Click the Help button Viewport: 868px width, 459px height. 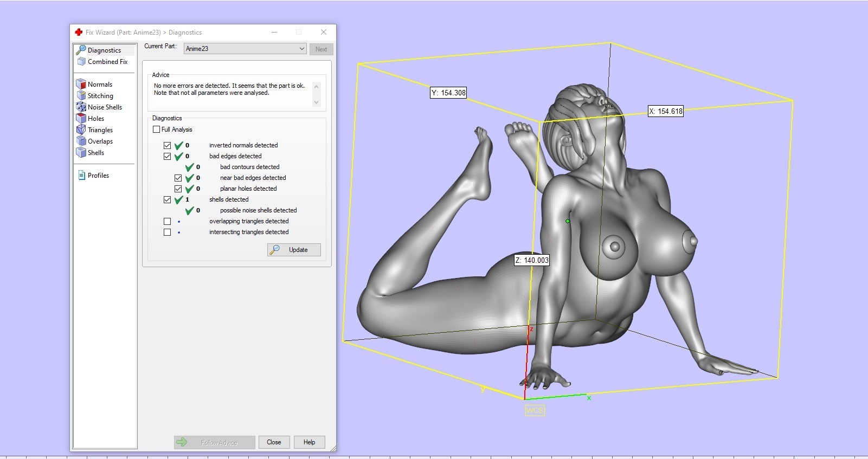pos(309,442)
